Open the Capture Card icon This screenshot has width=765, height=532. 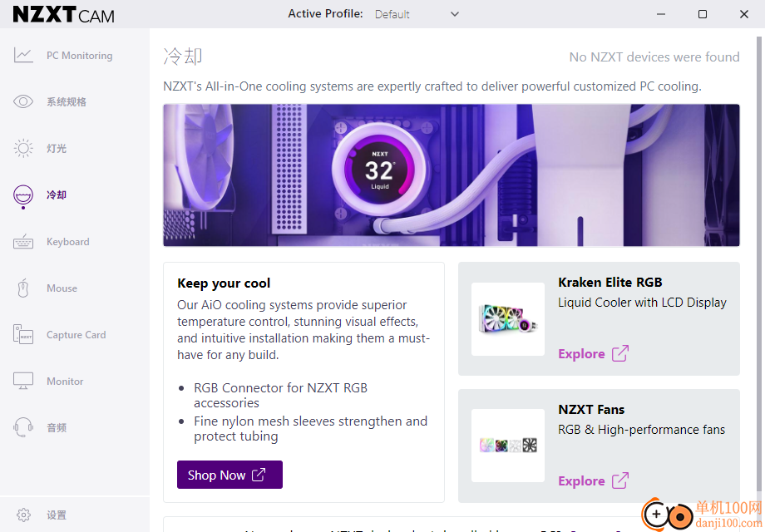23,334
